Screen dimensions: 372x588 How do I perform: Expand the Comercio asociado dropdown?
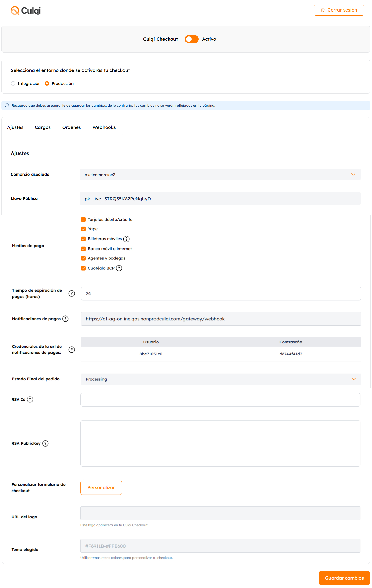coord(220,175)
